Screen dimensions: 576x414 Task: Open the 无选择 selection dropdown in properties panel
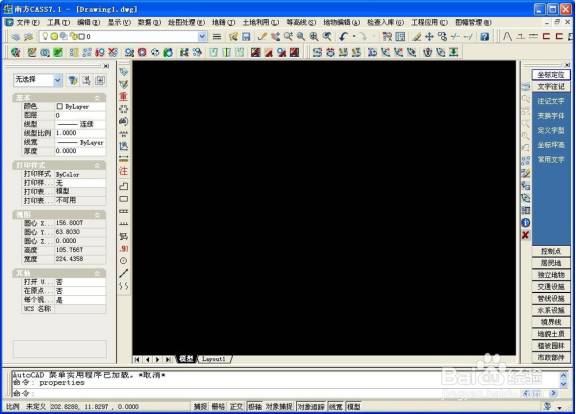[38, 80]
